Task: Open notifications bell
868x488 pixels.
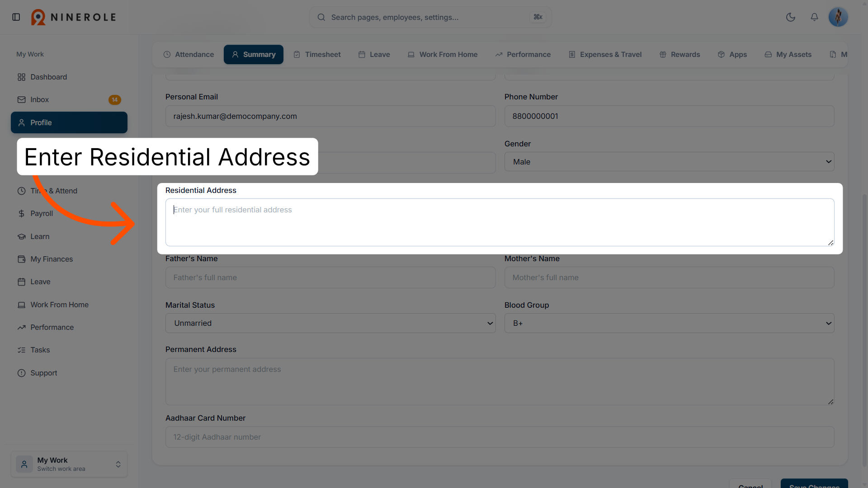Action: pyautogui.click(x=814, y=17)
